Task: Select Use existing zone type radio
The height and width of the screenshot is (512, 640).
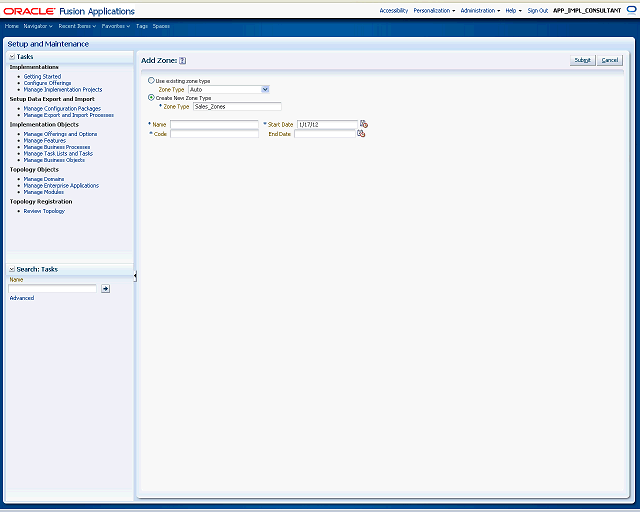Action: click(x=151, y=80)
